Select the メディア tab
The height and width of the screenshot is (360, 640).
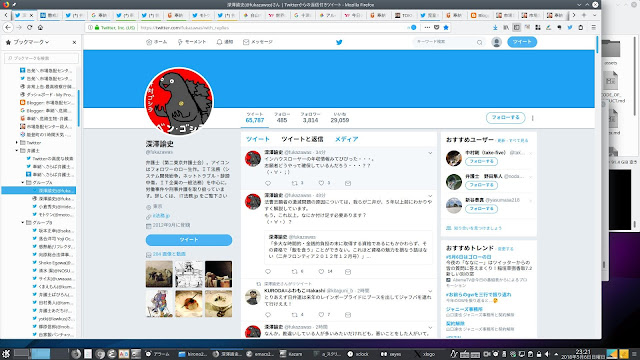(347, 139)
